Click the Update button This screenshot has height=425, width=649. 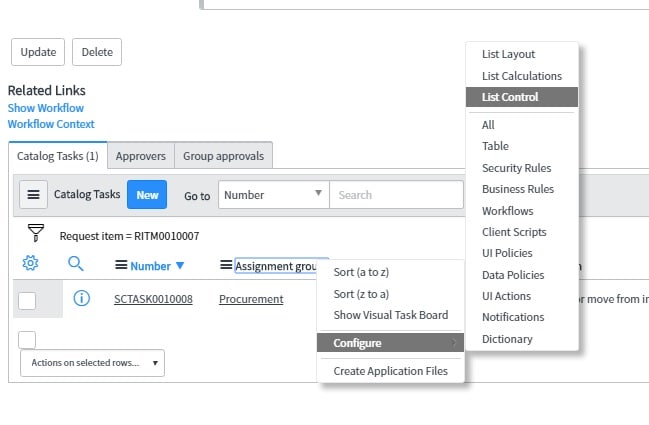point(38,52)
